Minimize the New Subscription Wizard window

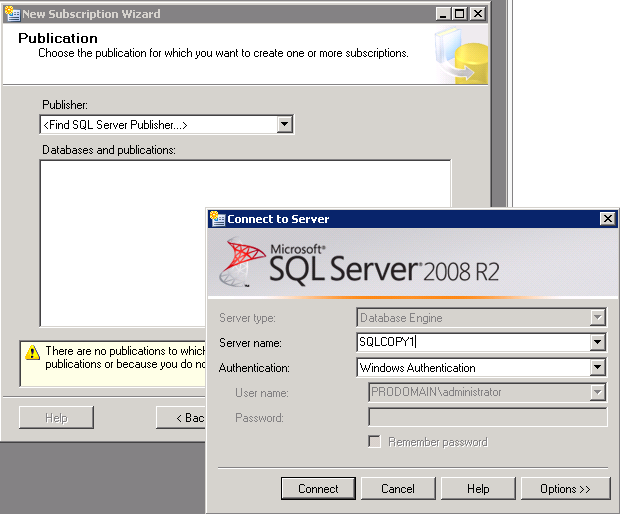[442, 14]
